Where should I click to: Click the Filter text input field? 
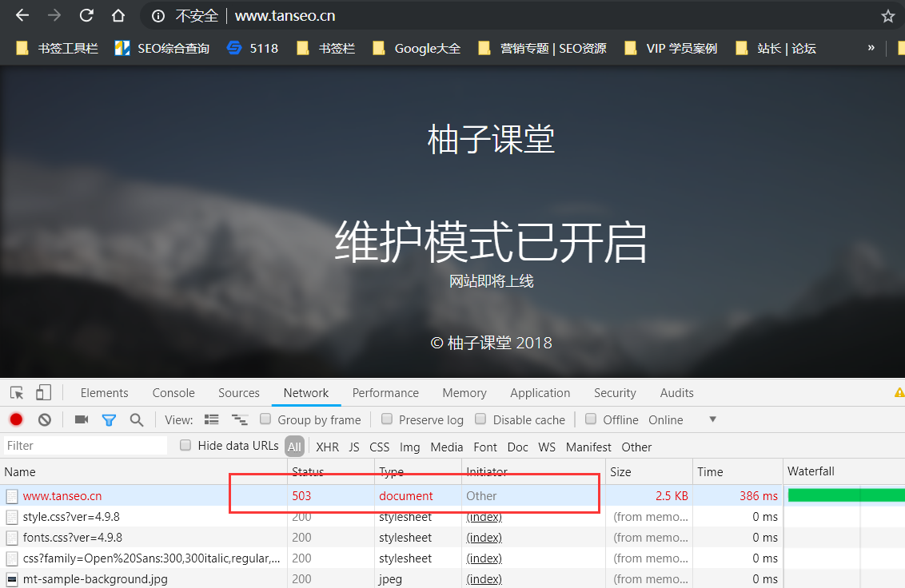click(85, 446)
